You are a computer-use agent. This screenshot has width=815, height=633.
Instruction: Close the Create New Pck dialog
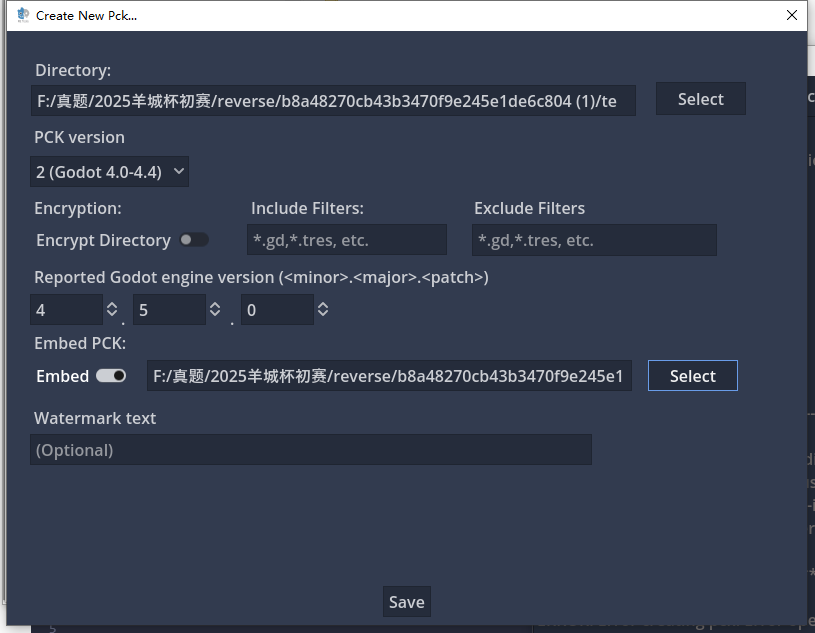pyautogui.click(x=792, y=15)
